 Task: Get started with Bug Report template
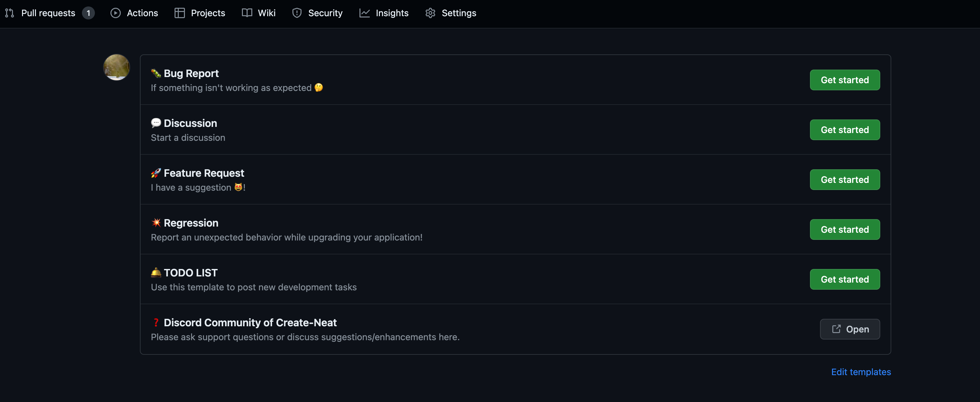pyautogui.click(x=844, y=80)
